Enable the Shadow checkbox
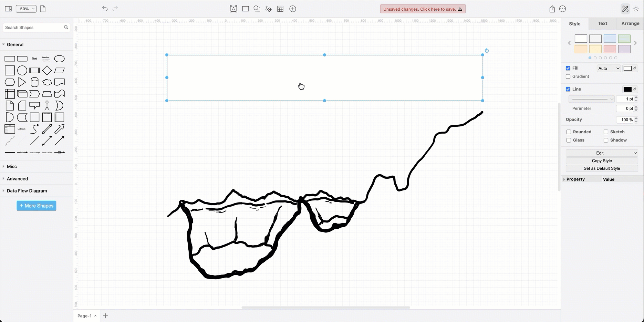 pyautogui.click(x=605, y=140)
